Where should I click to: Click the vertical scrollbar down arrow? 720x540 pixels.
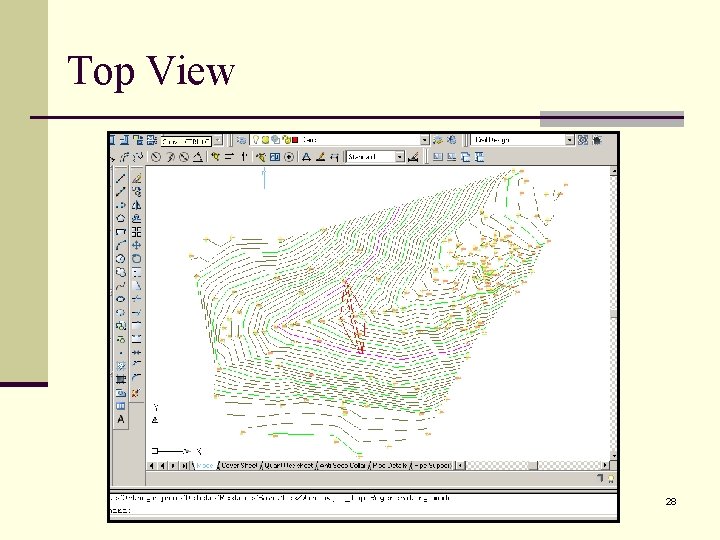click(613, 456)
